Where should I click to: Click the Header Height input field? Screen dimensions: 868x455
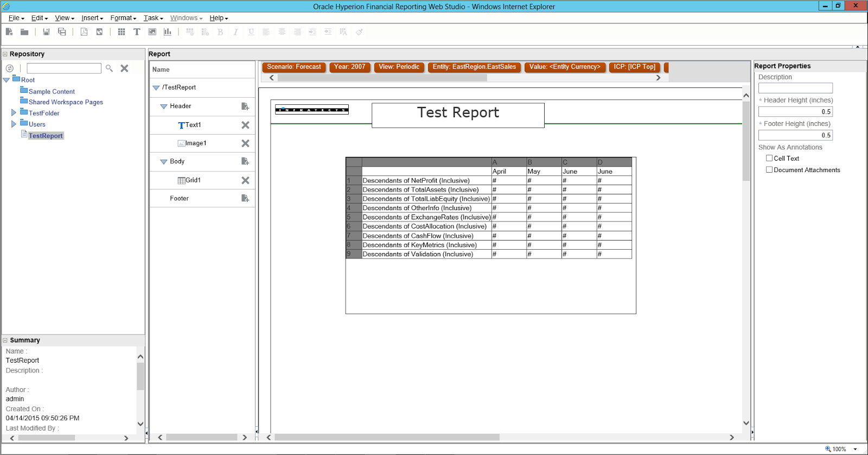pyautogui.click(x=795, y=111)
